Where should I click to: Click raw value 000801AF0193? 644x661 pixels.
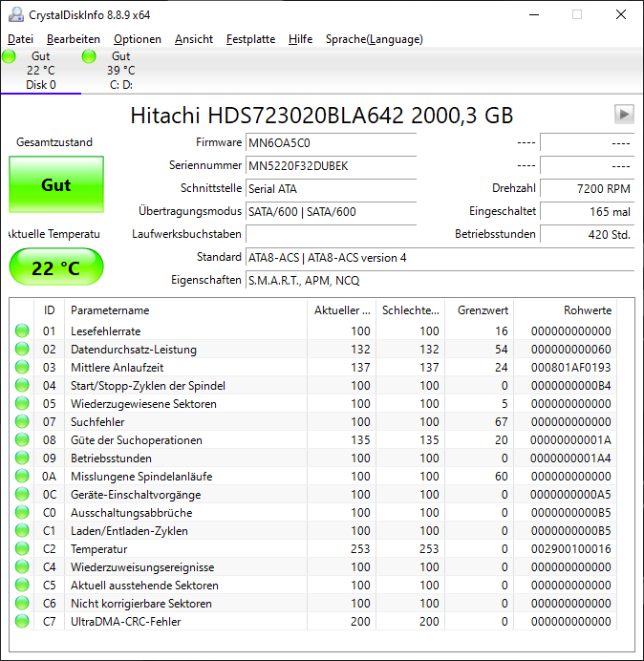tap(570, 368)
